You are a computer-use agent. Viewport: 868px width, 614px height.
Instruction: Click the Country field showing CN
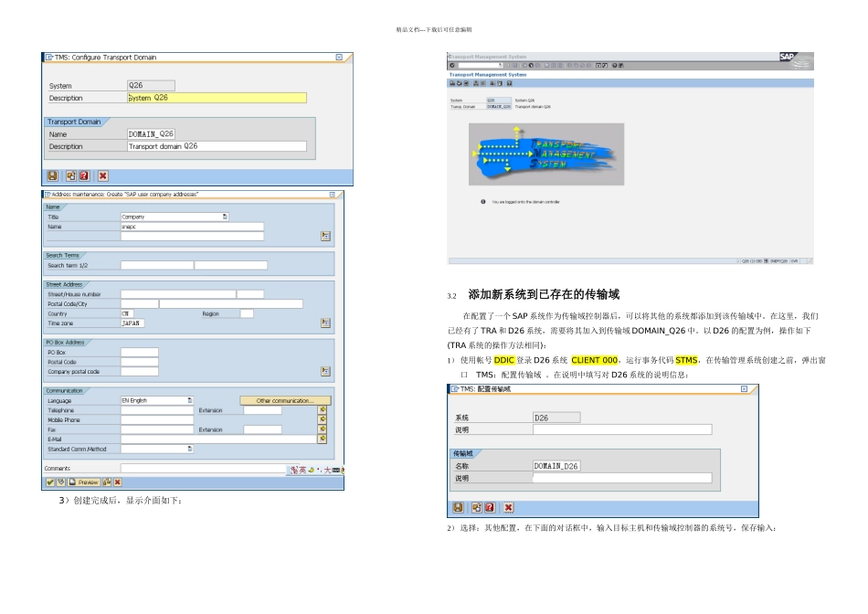(127, 313)
